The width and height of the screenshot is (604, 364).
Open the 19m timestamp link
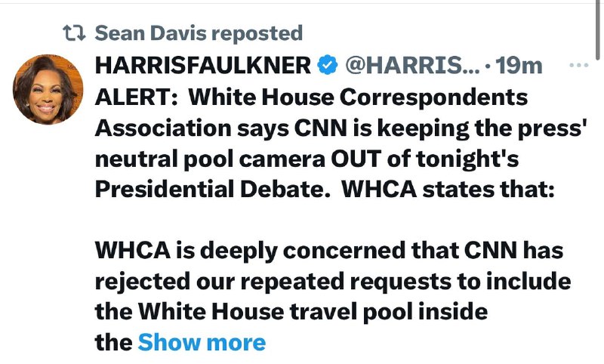519,66
